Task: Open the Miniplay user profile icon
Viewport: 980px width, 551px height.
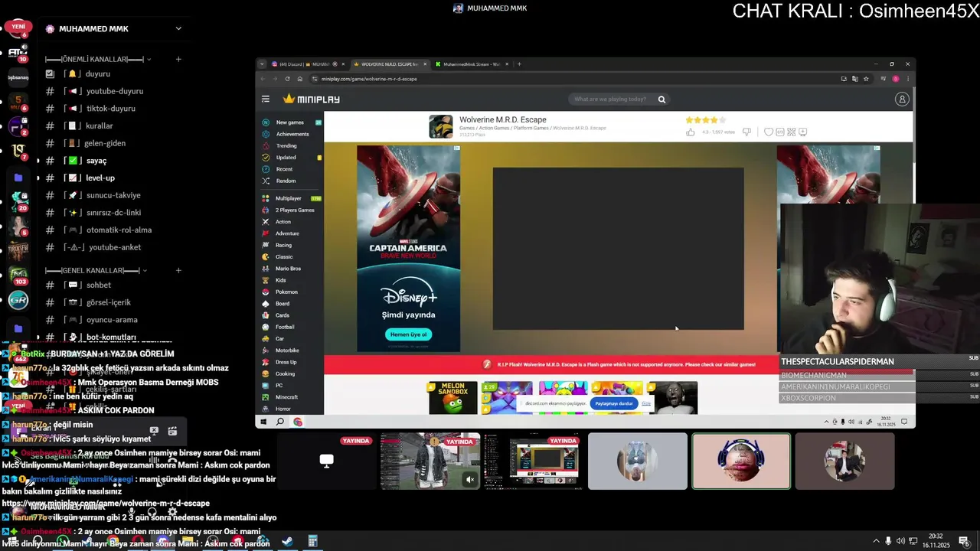Action: (902, 99)
